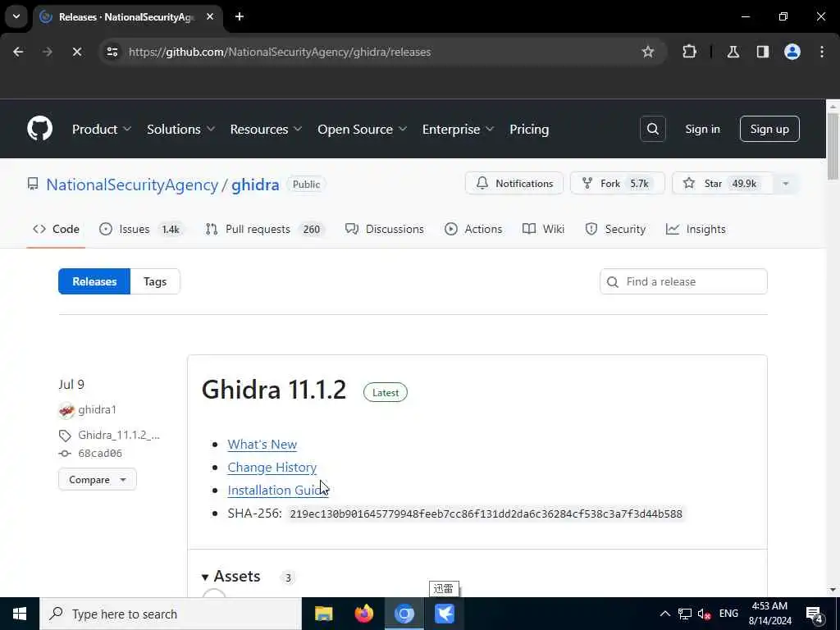The height and width of the screenshot is (630, 840).
Task: Click the address bar URL
Action: coord(280,52)
